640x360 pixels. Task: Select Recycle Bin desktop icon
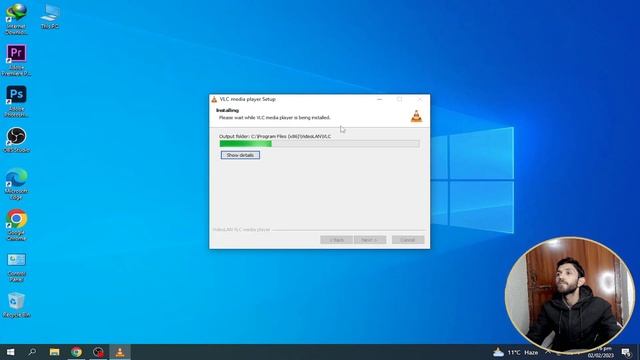16,305
